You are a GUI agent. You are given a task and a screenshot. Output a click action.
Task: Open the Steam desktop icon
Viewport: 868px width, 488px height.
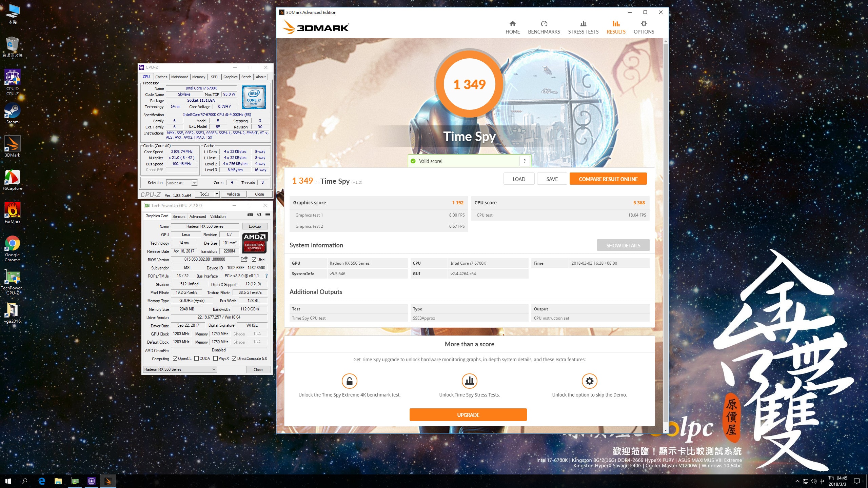13,114
